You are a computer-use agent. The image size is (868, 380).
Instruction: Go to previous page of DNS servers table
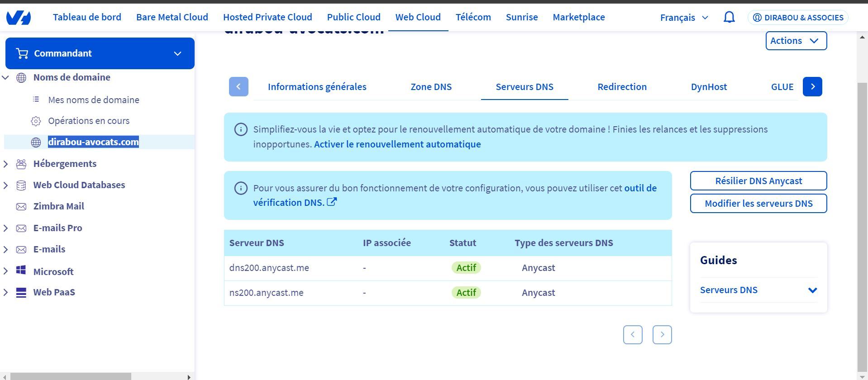point(633,335)
